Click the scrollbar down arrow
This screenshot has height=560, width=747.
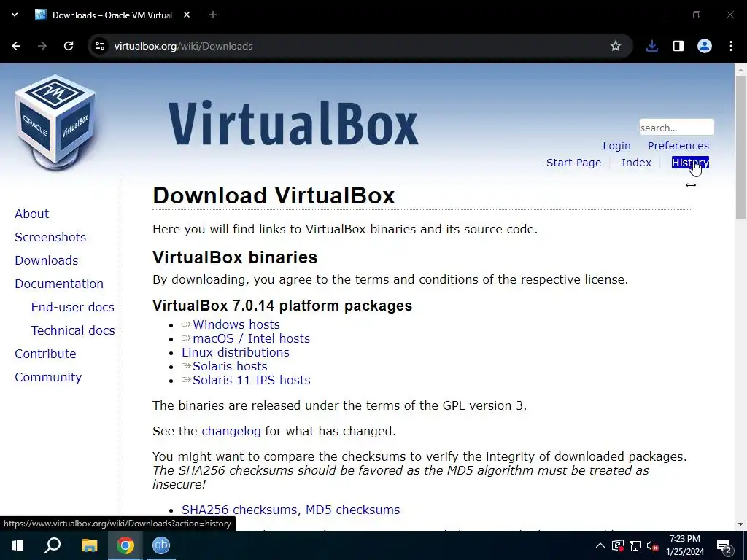click(740, 524)
